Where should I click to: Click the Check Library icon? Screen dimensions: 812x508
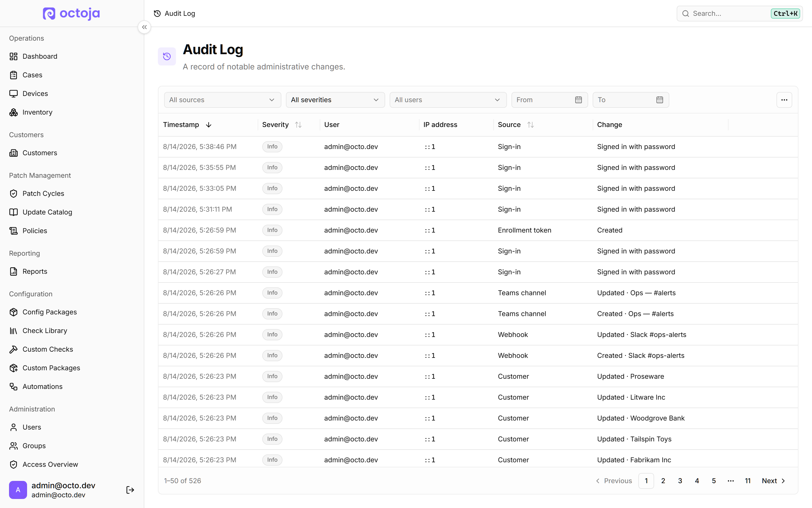click(x=14, y=330)
